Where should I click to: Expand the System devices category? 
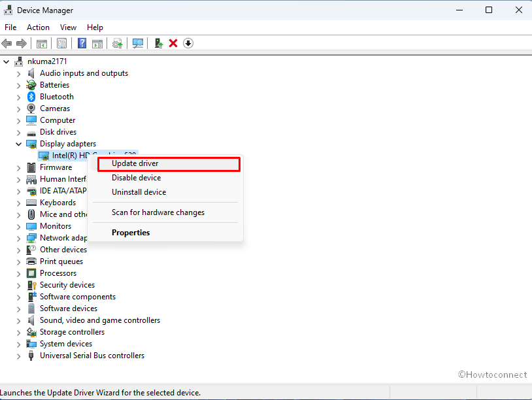(x=19, y=344)
